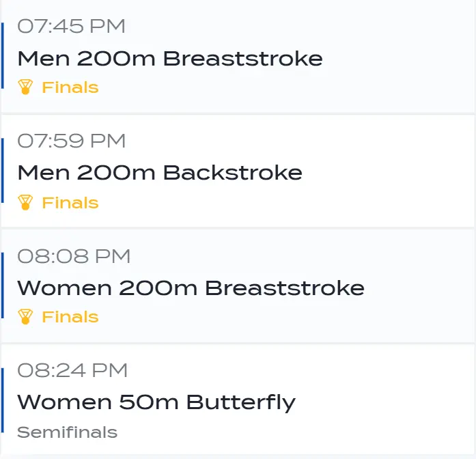This screenshot has width=476, height=459.
Task: Select the 08:24 PM time label
Action: 72,371
